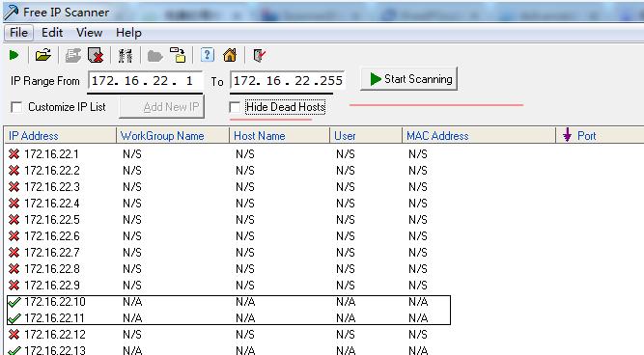Click green check icon for 172.16.22.10
644x355 pixels.
click(x=14, y=302)
